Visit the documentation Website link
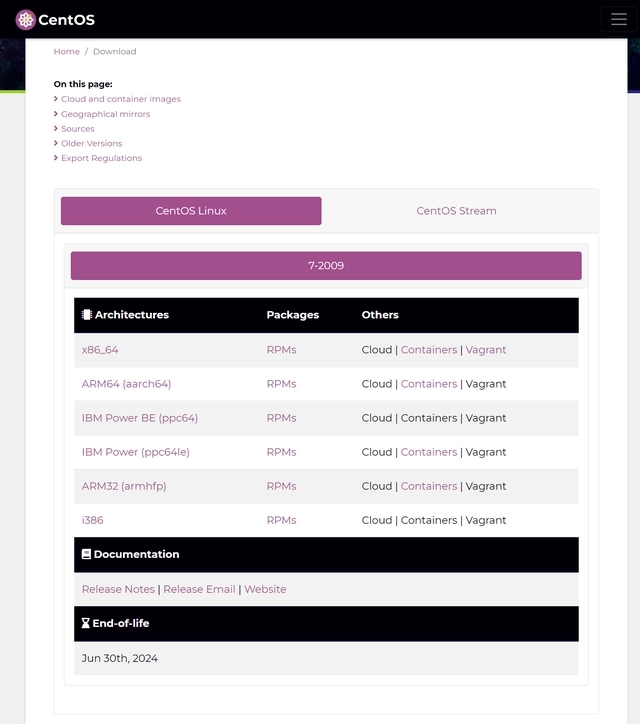 (265, 589)
